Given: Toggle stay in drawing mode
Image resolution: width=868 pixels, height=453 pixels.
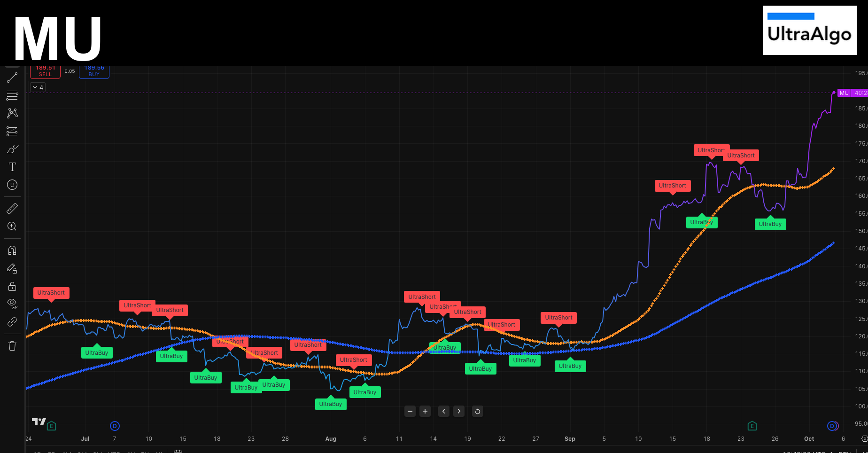Looking at the screenshot, I should pyautogui.click(x=12, y=268).
